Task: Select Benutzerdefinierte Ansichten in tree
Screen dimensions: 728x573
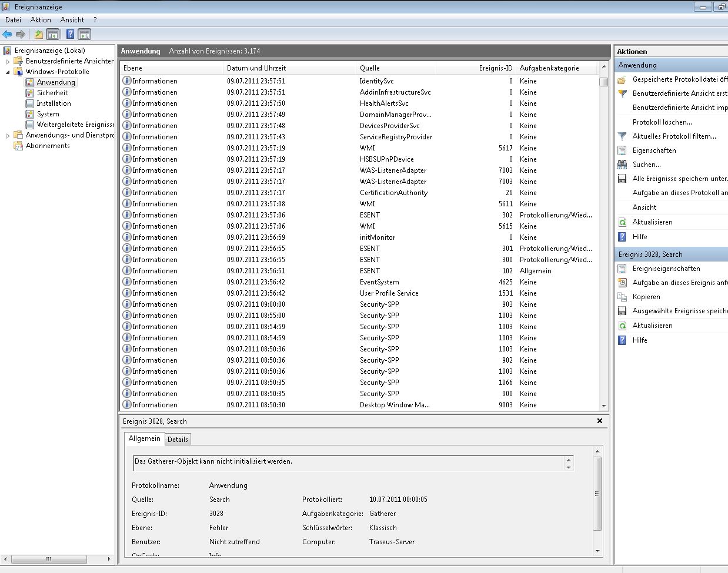Action: [69, 61]
